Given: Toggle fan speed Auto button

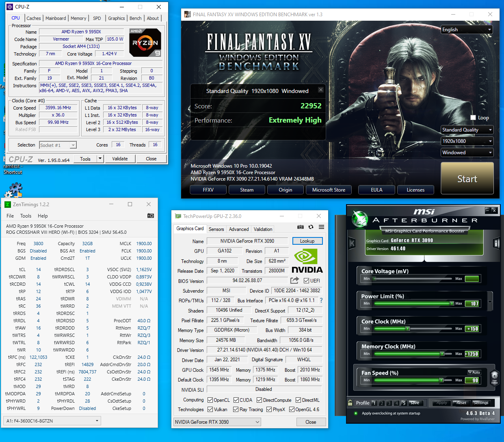Looking at the screenshot, I should (474, 372).
